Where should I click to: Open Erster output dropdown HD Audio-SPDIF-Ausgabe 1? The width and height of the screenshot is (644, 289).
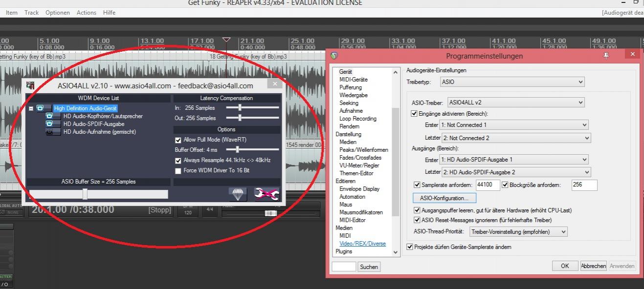point(514,160)
